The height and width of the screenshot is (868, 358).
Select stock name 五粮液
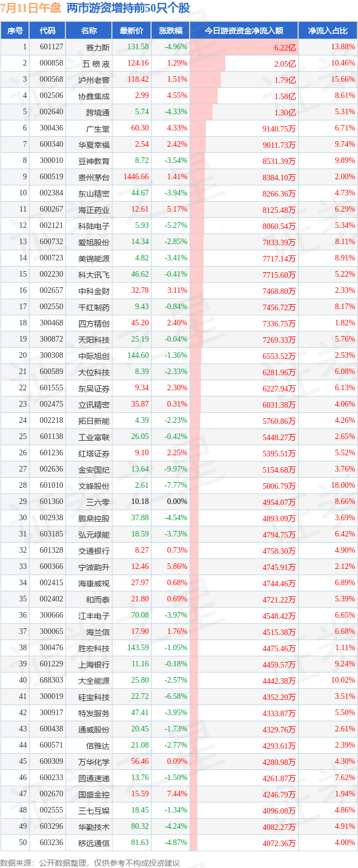[x=96, y=64]
